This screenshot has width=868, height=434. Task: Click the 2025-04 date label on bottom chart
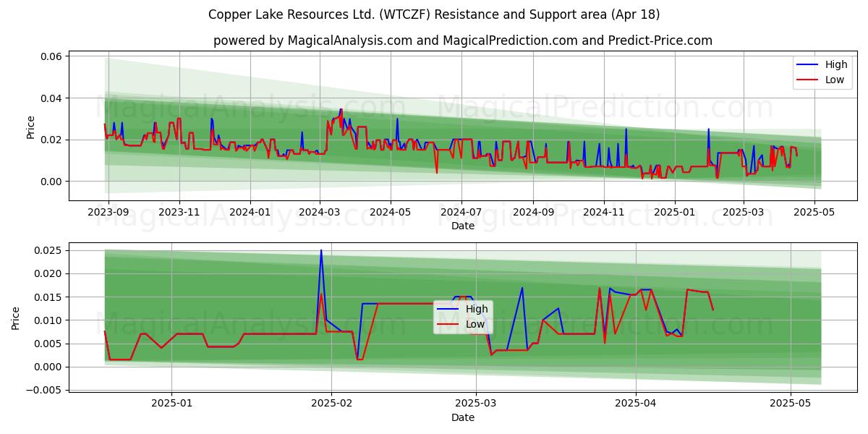click(637, 404)
